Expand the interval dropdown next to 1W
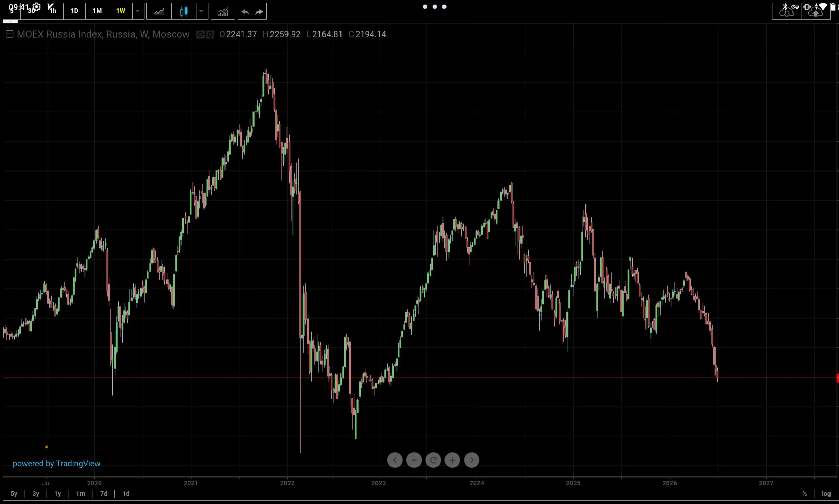Viewport: 839px width, 504px height. pos(138,11)
